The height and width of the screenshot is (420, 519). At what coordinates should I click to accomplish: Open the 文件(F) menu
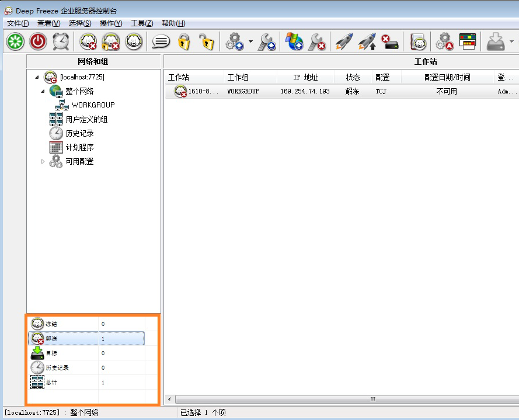18,23
